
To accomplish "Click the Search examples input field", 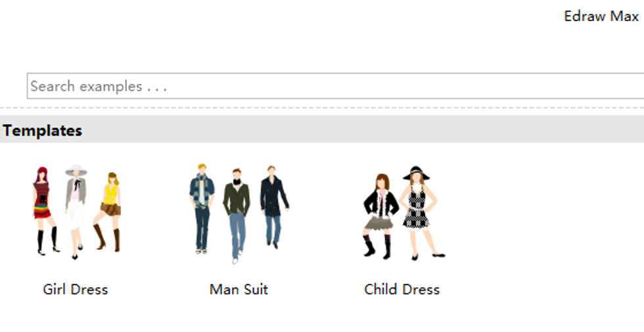I will coord(336,86).
